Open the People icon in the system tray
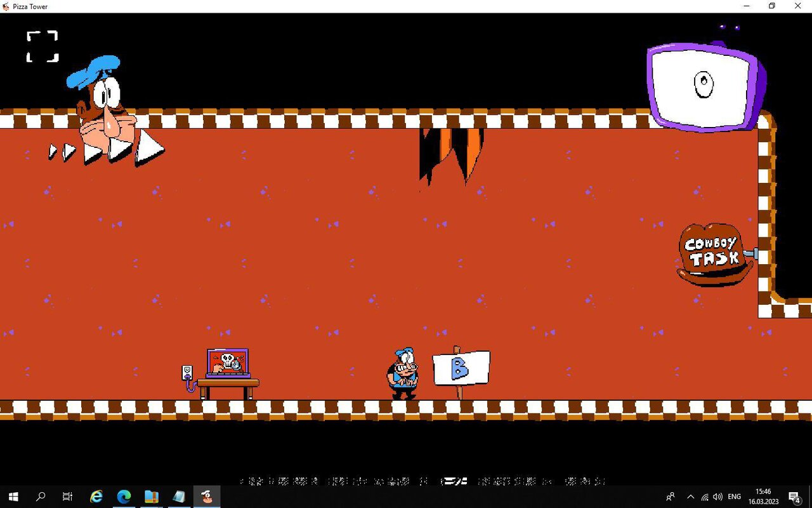Viewport: 812px width, 508px height. (x=670, y=497)
